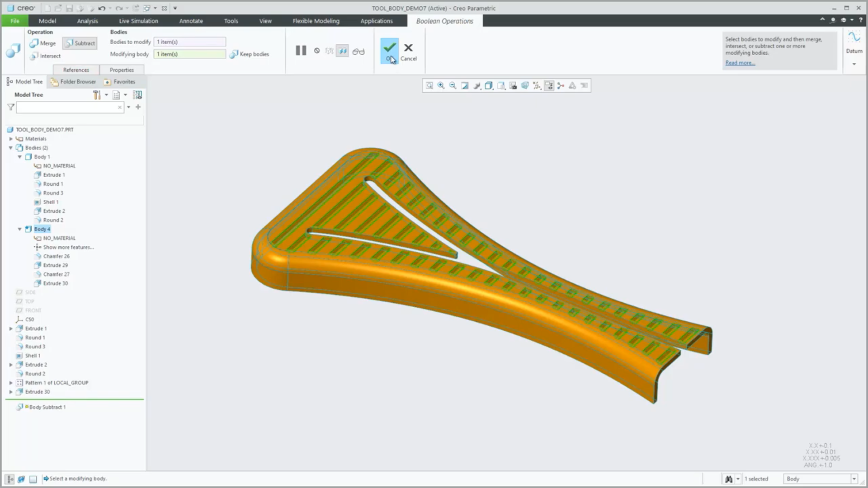Toggle the Spin Center icon
This screenshot has width=868, height=488.
coord(561,86)
